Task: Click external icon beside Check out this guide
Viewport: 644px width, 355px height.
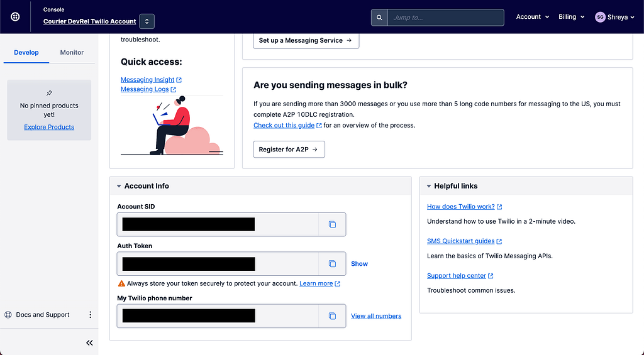Action: point(319,126)
